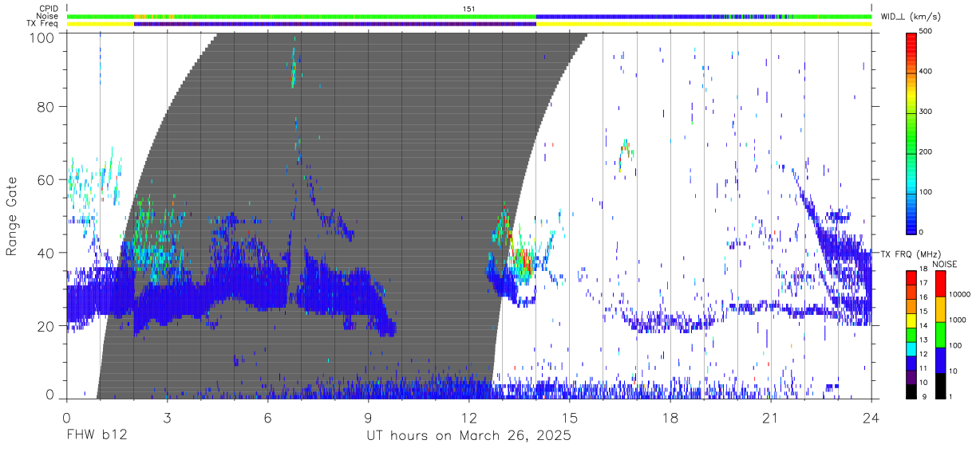980x452 pixels.
Task: Click the 24 tick label on the UT hours axis
Action: coord(871,416)
